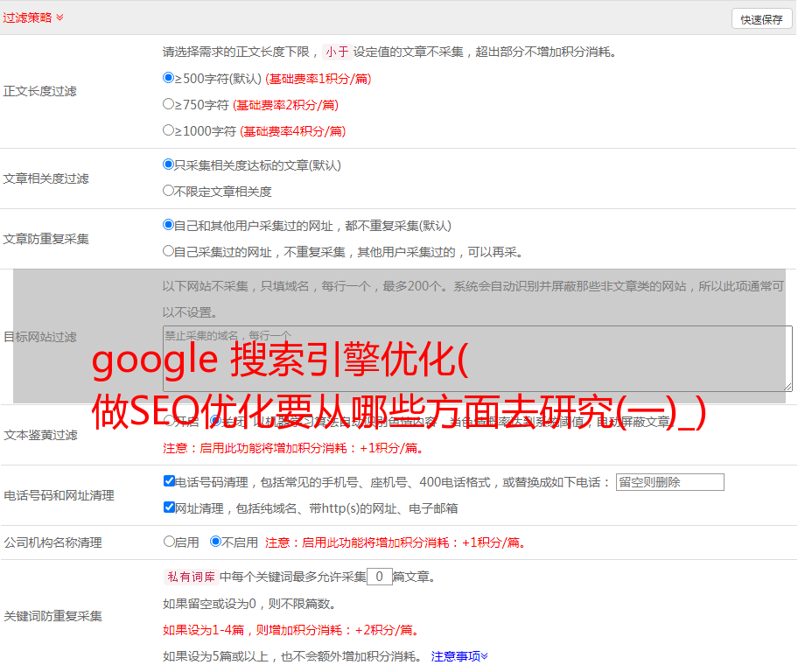Click the 文本鉴黄过滤 row label
The height and width of the screenshot is (672, 798).
click(40, 435)
